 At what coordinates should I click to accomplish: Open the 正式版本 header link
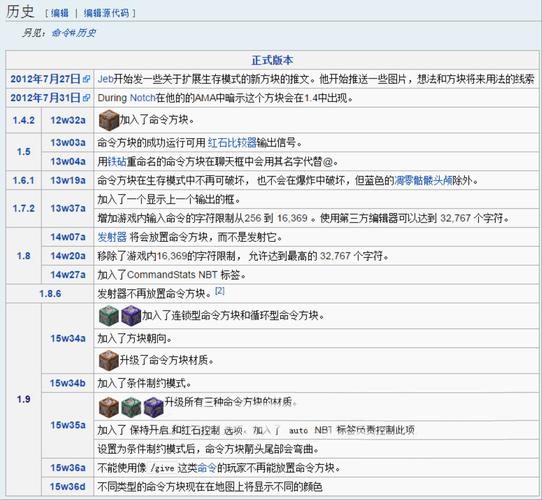272,60
